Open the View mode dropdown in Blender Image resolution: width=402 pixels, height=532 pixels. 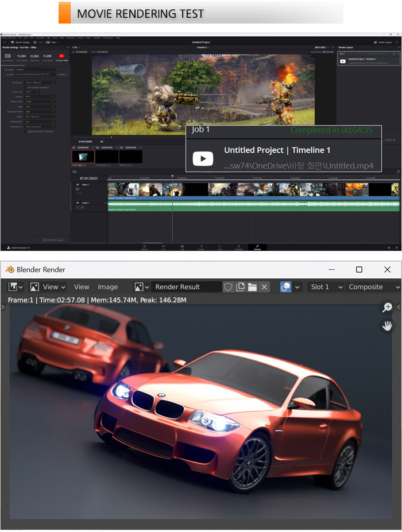pos(48,287)
